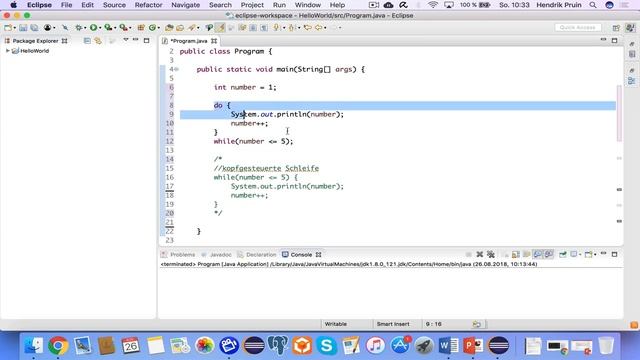Run the program with the green play icon
Screen dimensions: 640x360
93,28
